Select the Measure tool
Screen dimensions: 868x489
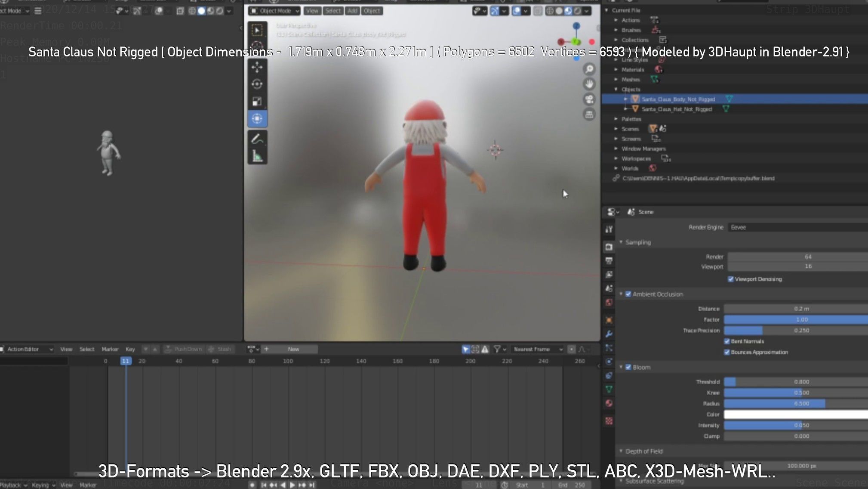pos(257,156)
